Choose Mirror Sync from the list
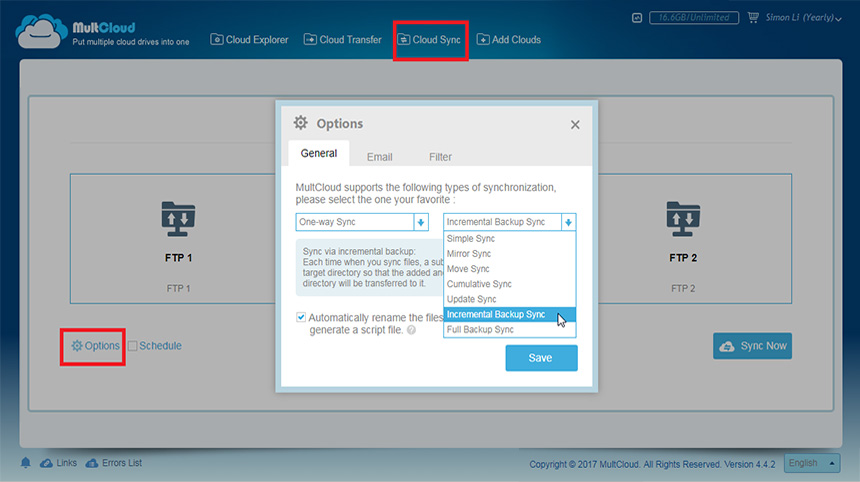860x482 pixels. click(510, 254)
